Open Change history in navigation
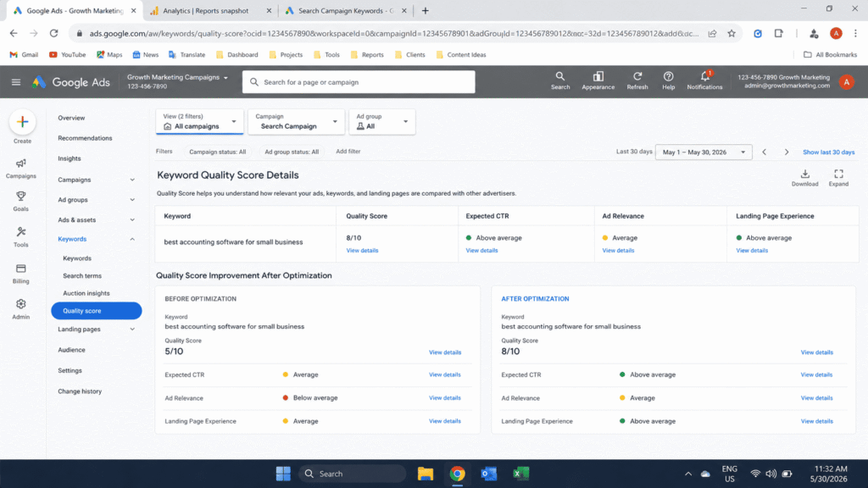The image size is (868, 488). pos(80,391)
